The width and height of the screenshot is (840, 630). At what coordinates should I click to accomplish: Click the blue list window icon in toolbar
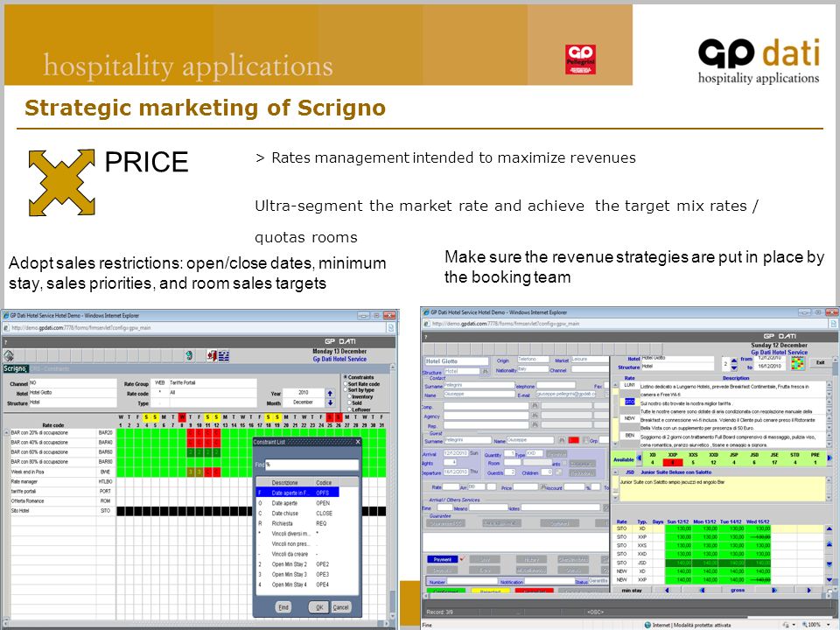point(223,356)
